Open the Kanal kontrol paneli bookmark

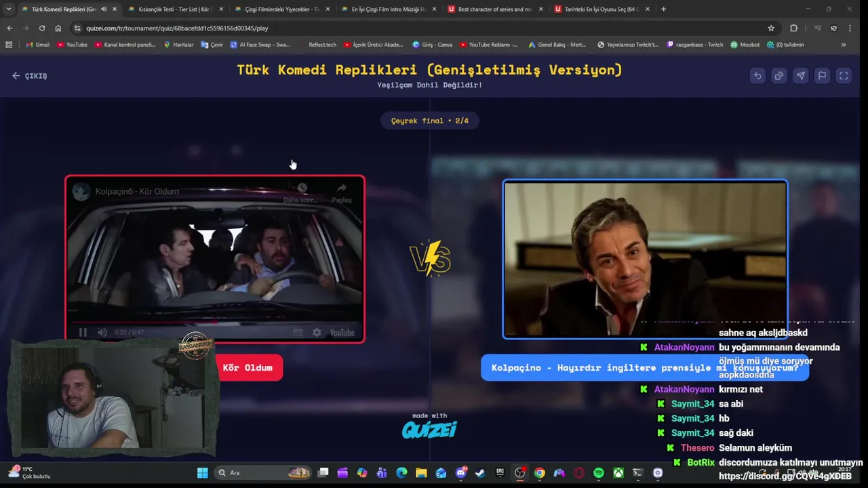coord(125,45)
